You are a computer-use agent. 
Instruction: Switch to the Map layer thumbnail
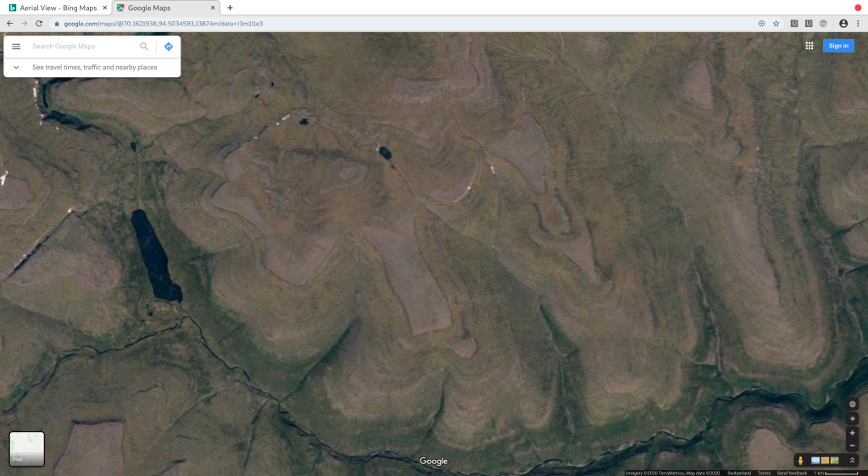coord(27,449)
